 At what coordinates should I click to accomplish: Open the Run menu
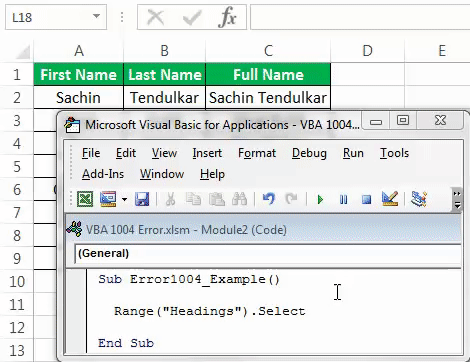coord(353,153)
